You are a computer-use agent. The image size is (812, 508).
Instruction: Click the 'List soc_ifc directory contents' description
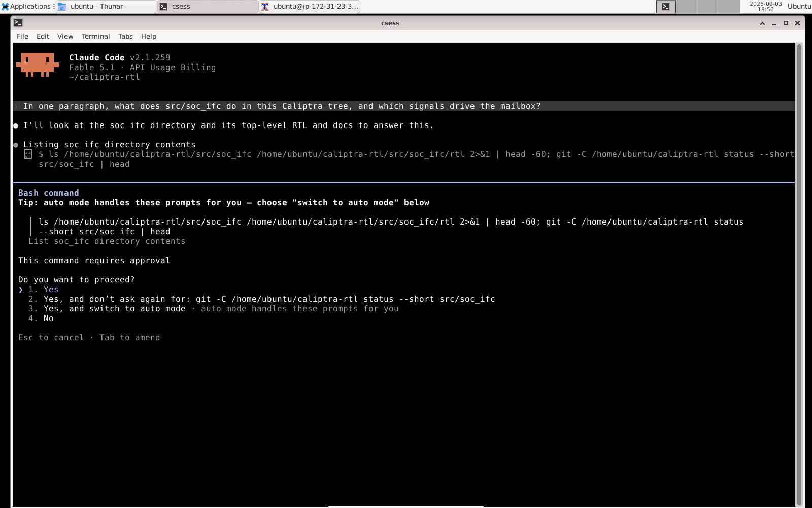point(107,241)
